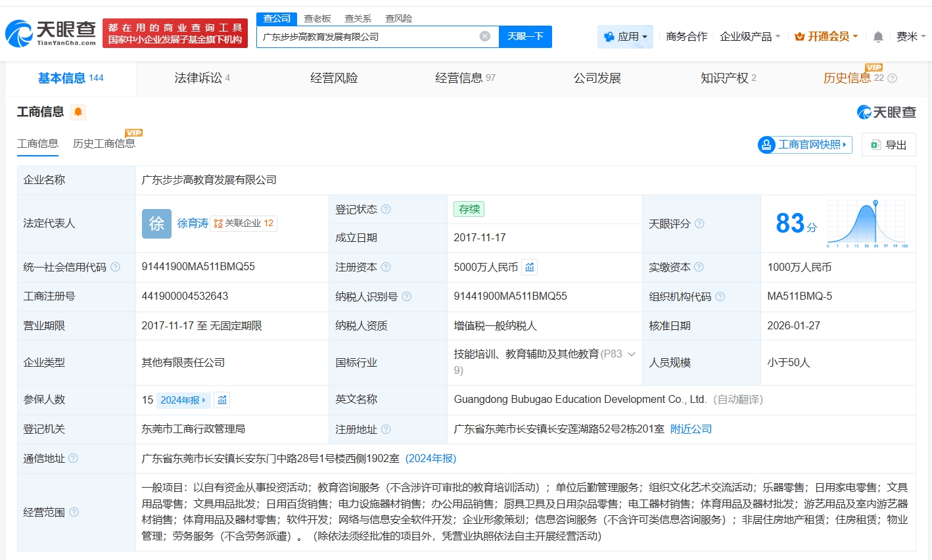Viewport: 932px width, 560px height.
Task: Switch to the 法律诉讼 tab
Action: click(x=197, y=78)
